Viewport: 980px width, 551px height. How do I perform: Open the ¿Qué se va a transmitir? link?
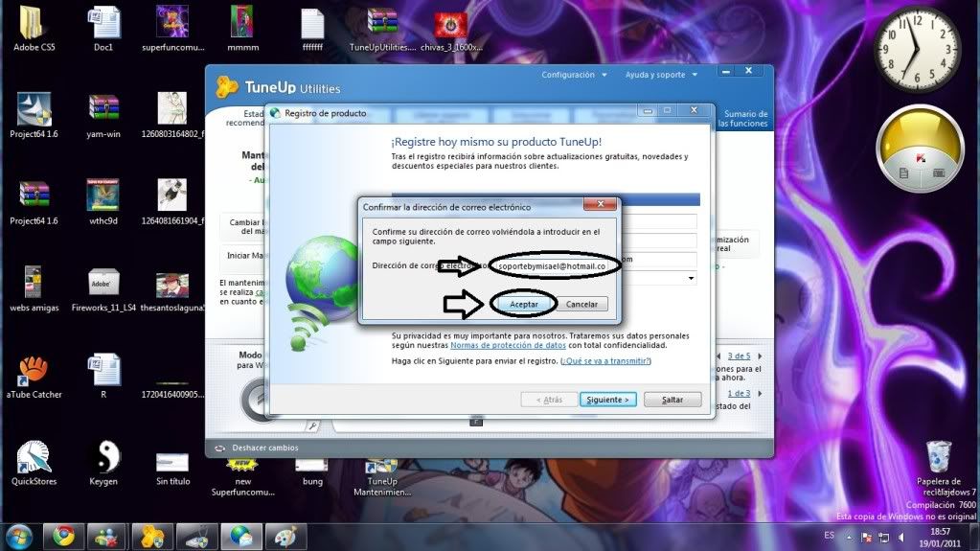(605, 361)
